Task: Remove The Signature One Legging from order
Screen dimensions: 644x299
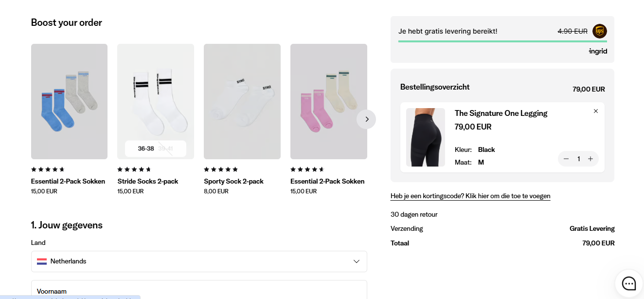Action: (596, 111)
